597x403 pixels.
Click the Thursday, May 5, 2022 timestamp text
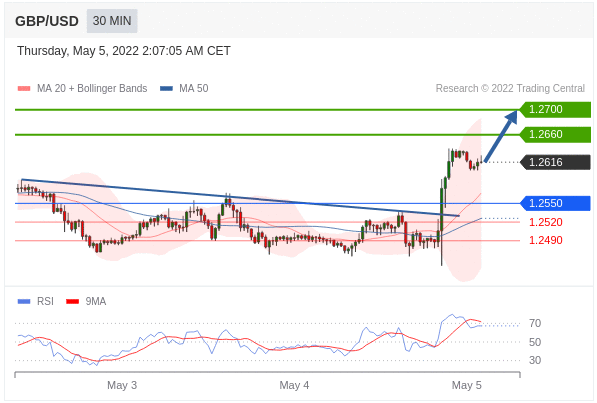(124, 51)
